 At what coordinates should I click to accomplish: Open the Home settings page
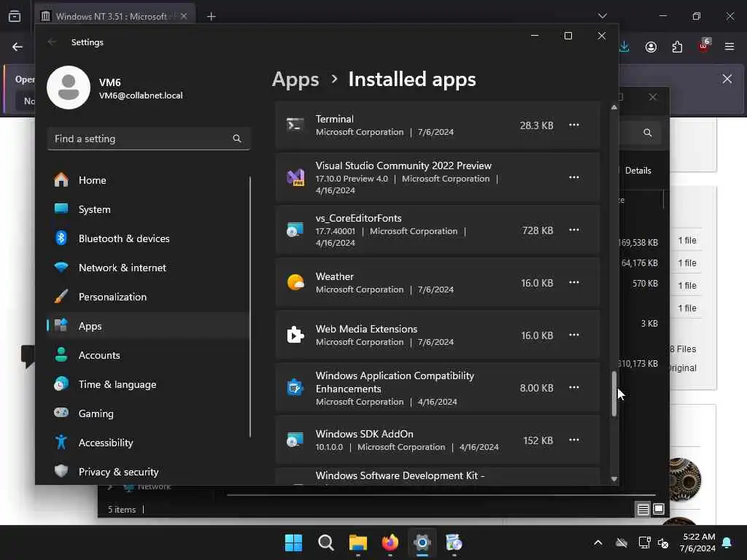pyautogui.click(x=147, y=180)
